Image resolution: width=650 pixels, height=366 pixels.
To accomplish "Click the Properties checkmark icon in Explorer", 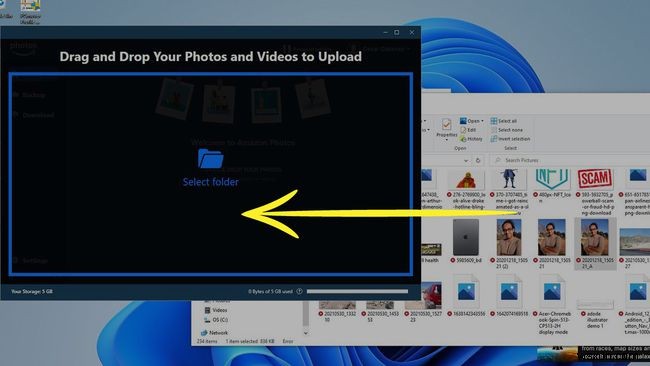I will pos(446,124).
